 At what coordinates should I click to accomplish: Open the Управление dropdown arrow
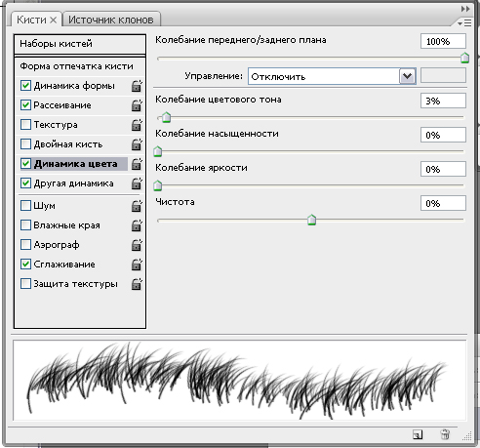tap(407, 77)
